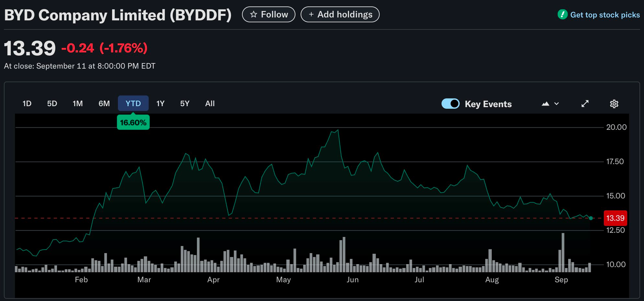This screenshot has width=644, height=301.
Task: Expand chart to full screen
Action: point(585,104)
